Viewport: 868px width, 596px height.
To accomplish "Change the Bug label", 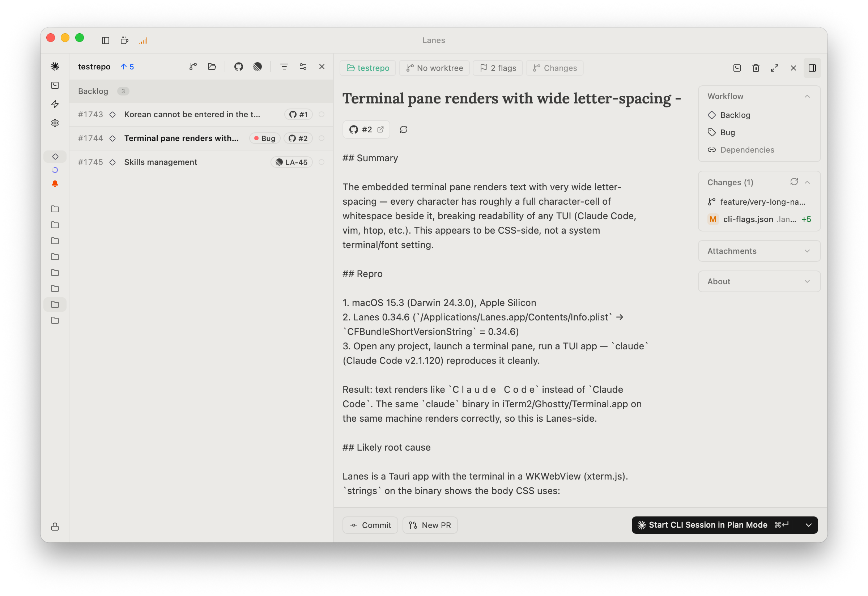I will [x=721, y=133].
